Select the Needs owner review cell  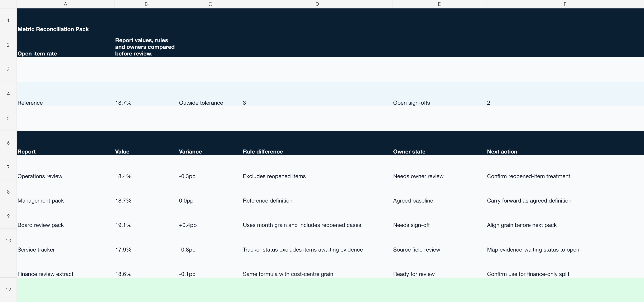coord(439,167)
